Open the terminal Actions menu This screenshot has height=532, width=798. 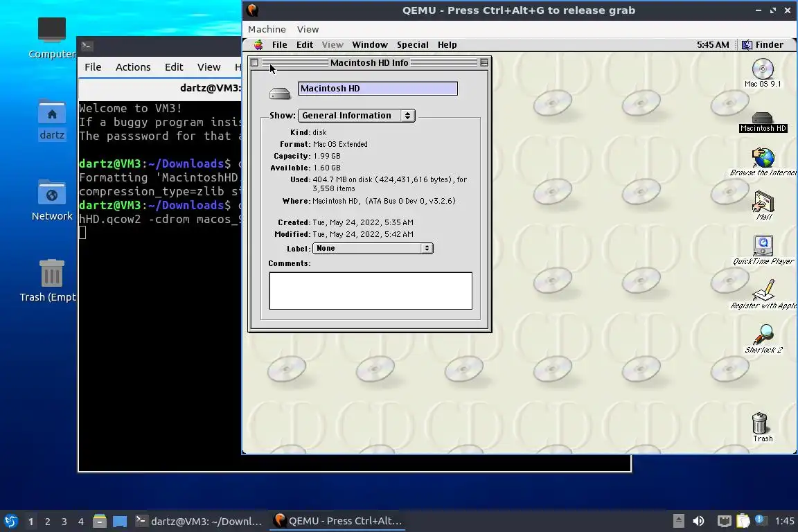tap(133, 67)
